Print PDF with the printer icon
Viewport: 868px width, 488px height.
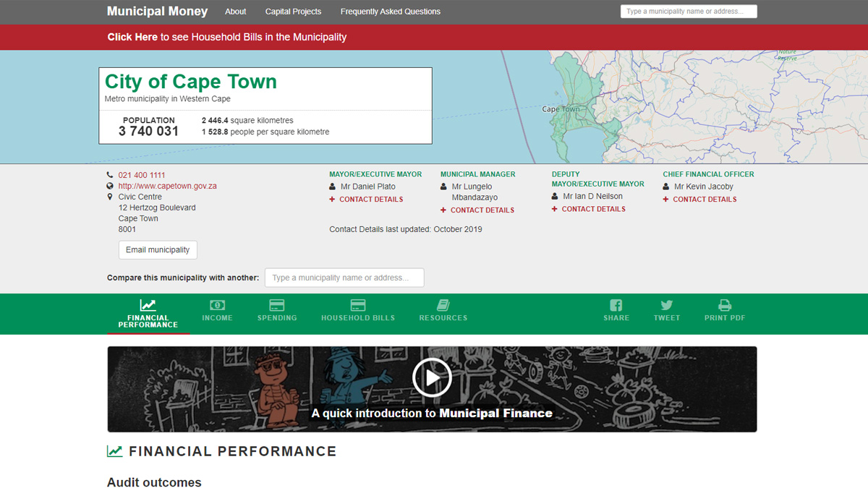tap(723, 306)
